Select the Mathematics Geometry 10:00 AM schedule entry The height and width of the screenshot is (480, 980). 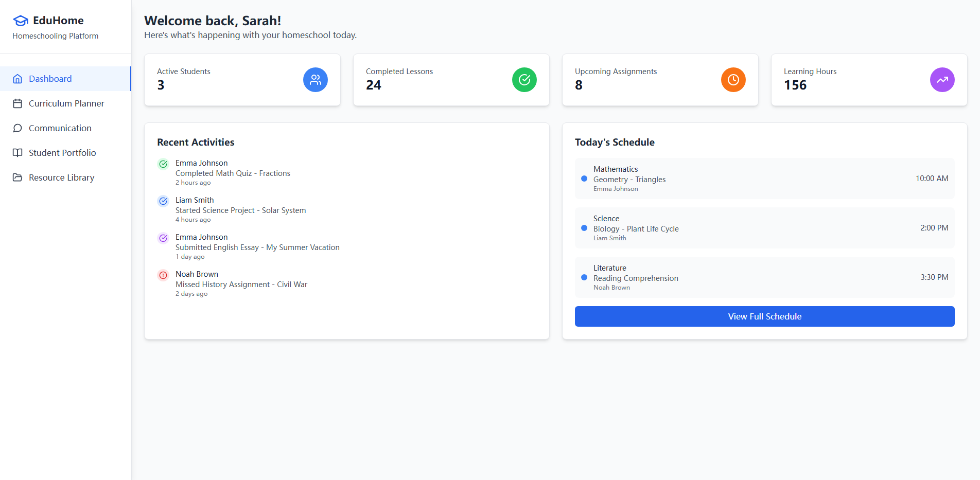[x=764, y=179]
